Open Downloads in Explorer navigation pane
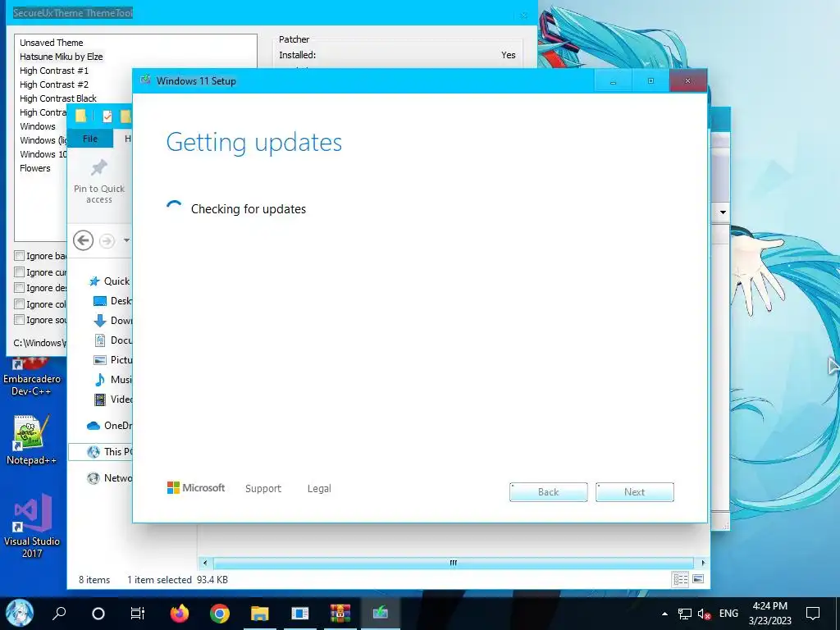840x630 pixels. [x=112, y=321]
